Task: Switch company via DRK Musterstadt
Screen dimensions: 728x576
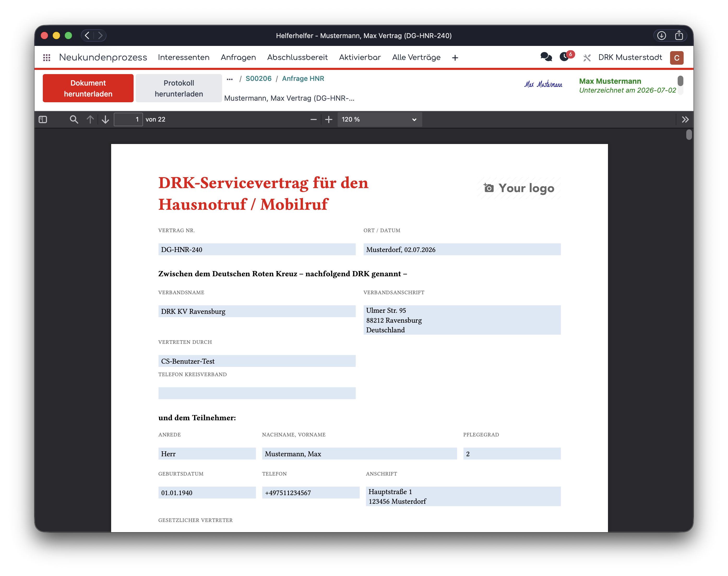Action: pyautogui.click(x=630, y=57)
